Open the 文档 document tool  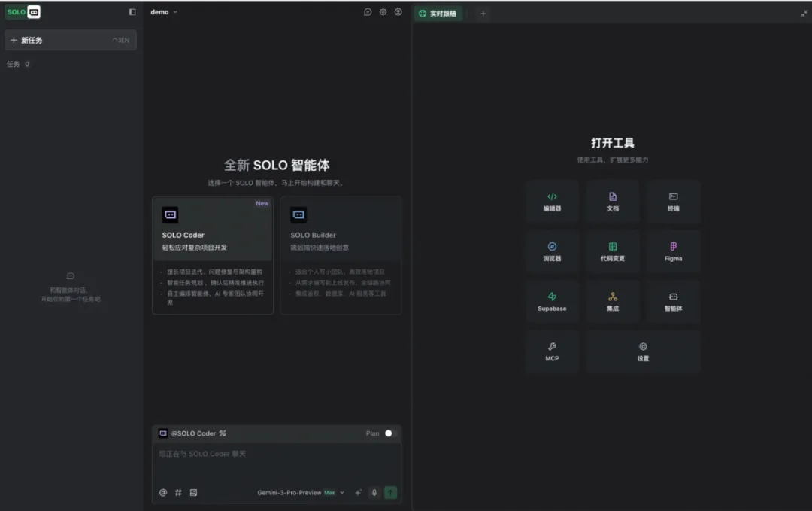point(613,202)
